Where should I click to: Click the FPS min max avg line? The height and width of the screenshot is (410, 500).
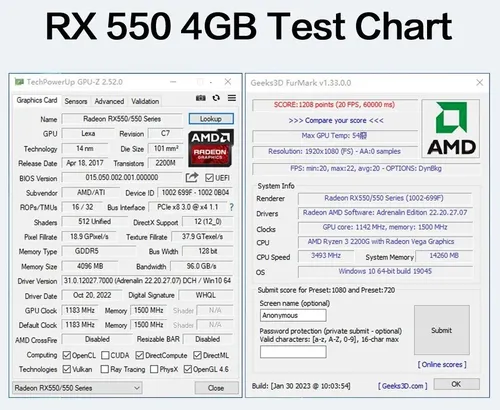pos(366,168)
